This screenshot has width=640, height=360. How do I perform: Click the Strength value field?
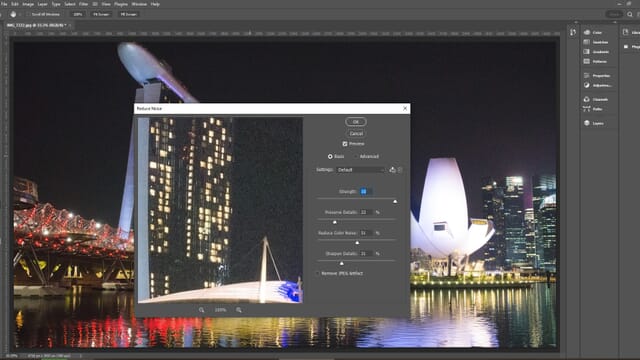point(365,191)
